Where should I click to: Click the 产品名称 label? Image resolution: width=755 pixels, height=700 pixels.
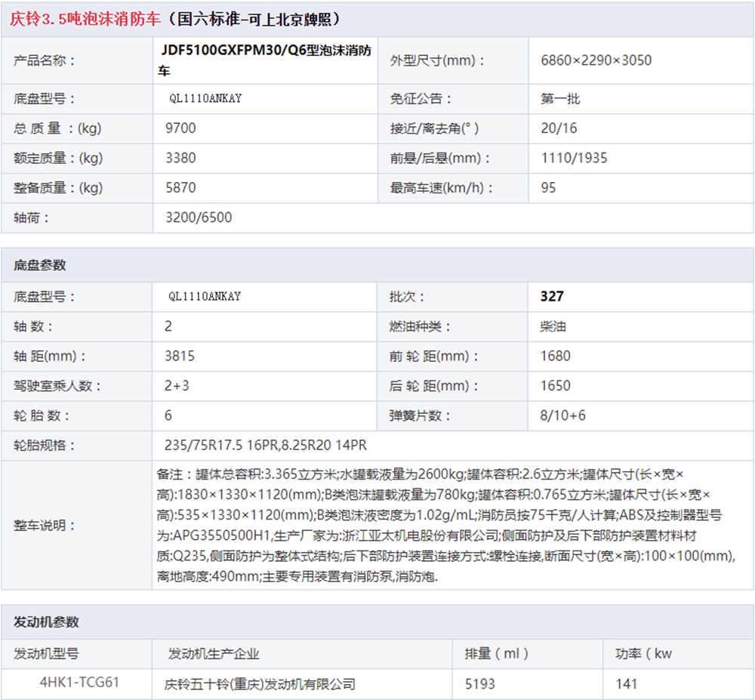(45, 60)
